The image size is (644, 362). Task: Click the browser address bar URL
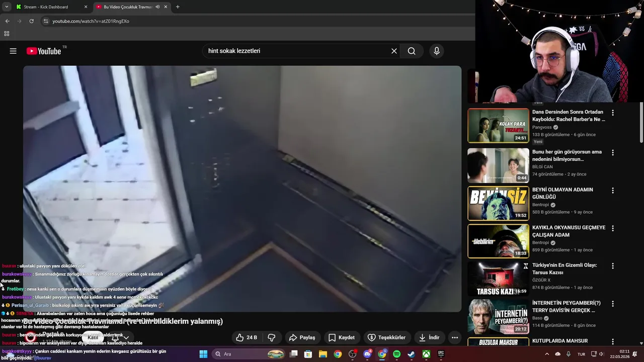(x=91, y=21)
